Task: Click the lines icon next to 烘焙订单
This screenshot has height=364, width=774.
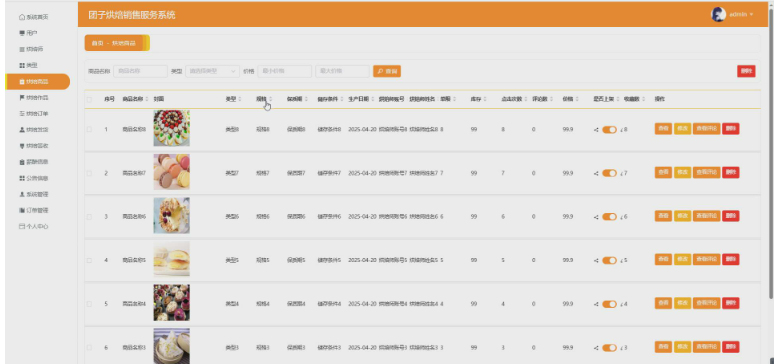Action: click(x=22, y=114)
